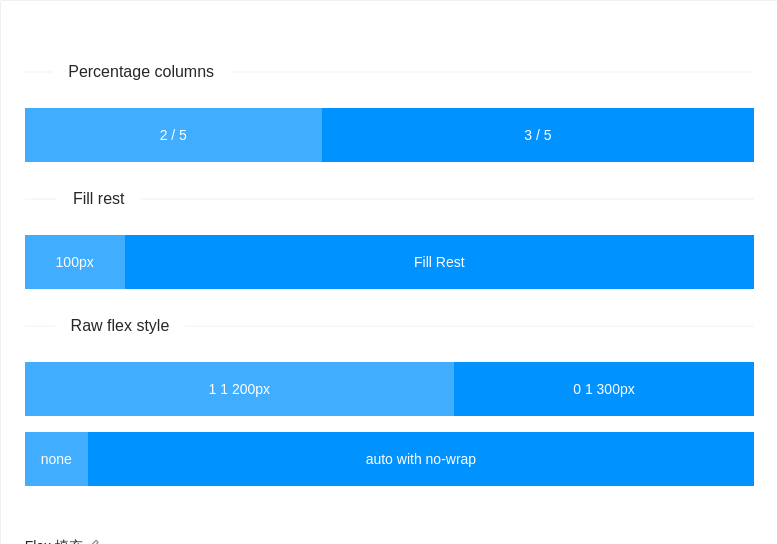Click the edit icon beside Flex 填充
Viewport: 777px width, 544px height.
pyautogui.click(x=94, y=542)
